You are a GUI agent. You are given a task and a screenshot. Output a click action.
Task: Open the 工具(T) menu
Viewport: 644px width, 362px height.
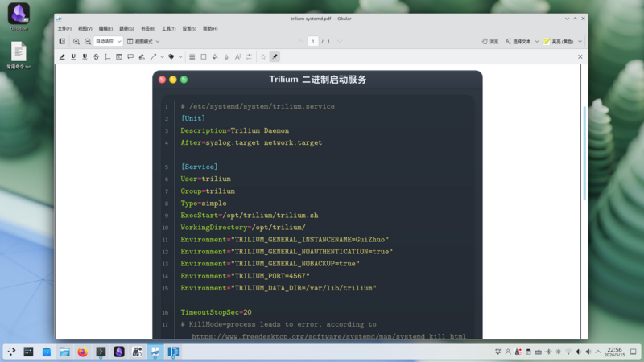pos(169,29)
